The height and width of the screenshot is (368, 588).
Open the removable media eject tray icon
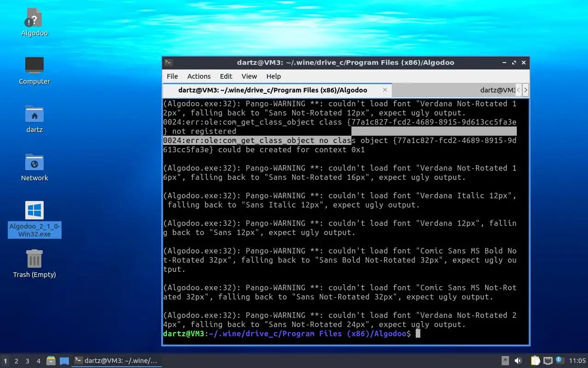tap(505, 361)
